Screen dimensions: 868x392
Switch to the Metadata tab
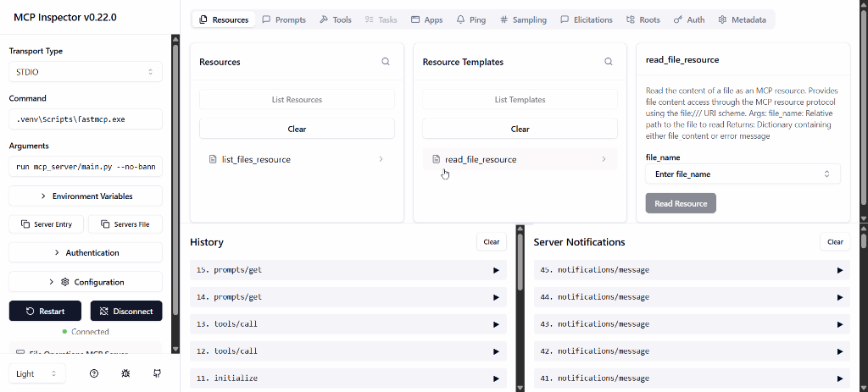click(743, 19)
